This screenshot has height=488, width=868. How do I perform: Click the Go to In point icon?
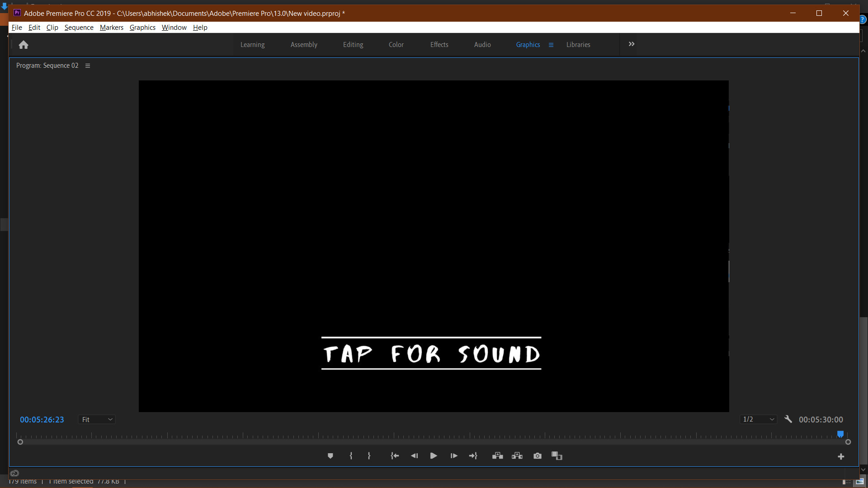395,456
